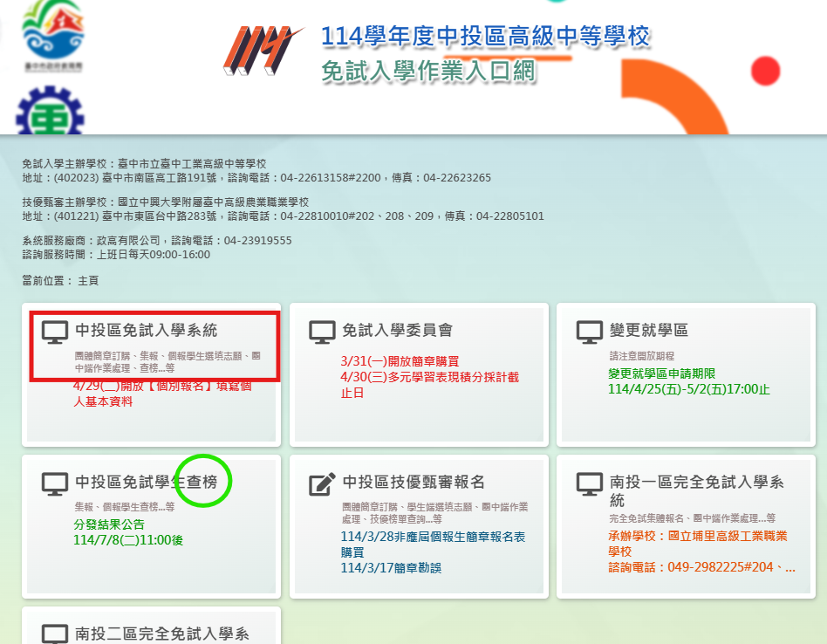
Task: Open the 免試入學委員會 card title
Action: [397, 330]
